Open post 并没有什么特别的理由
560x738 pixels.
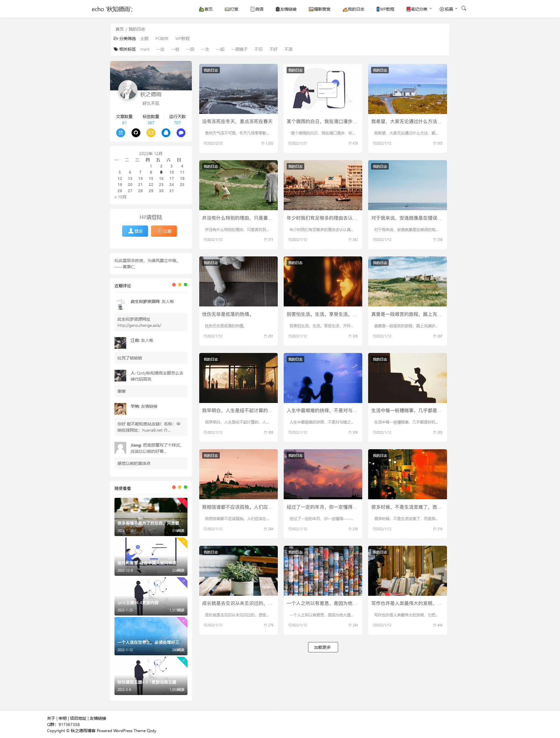(x=237, y=218)
